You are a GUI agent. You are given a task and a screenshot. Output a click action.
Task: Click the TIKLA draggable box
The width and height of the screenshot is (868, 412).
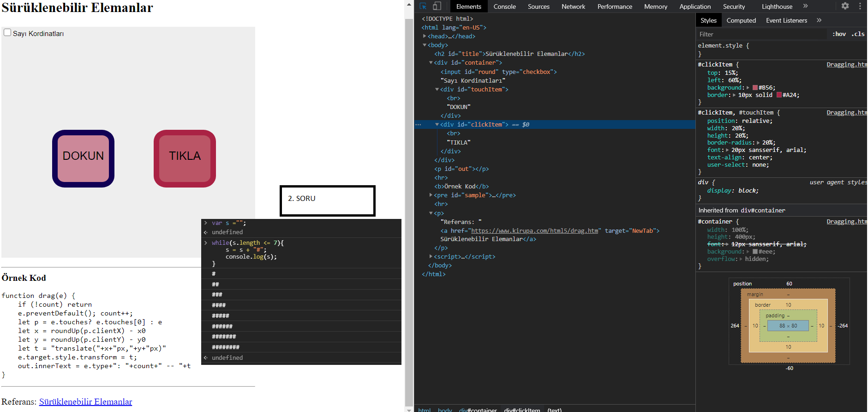pyautogui.click(x=185, y=158)
